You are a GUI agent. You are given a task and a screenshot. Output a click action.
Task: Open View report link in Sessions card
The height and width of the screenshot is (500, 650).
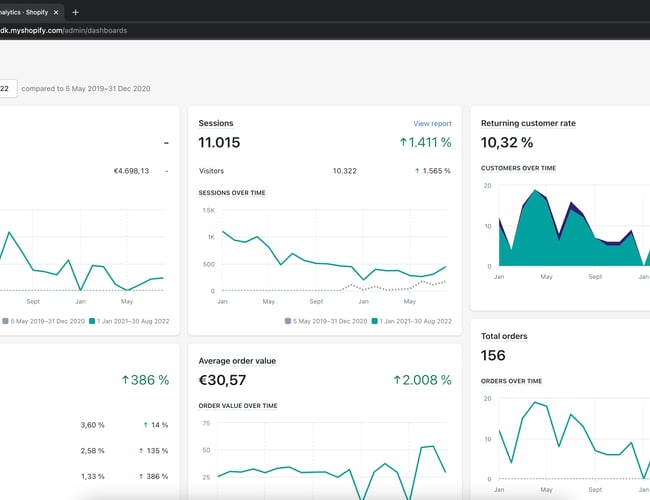(432, 124)
